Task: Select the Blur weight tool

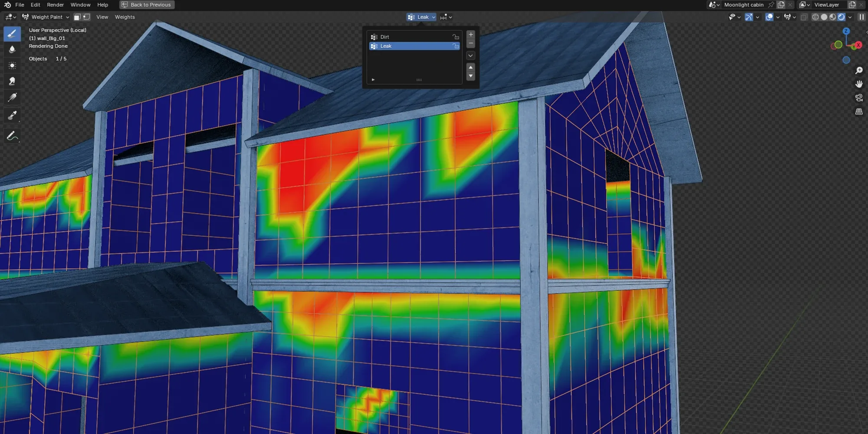Action: tap(12, 49)
